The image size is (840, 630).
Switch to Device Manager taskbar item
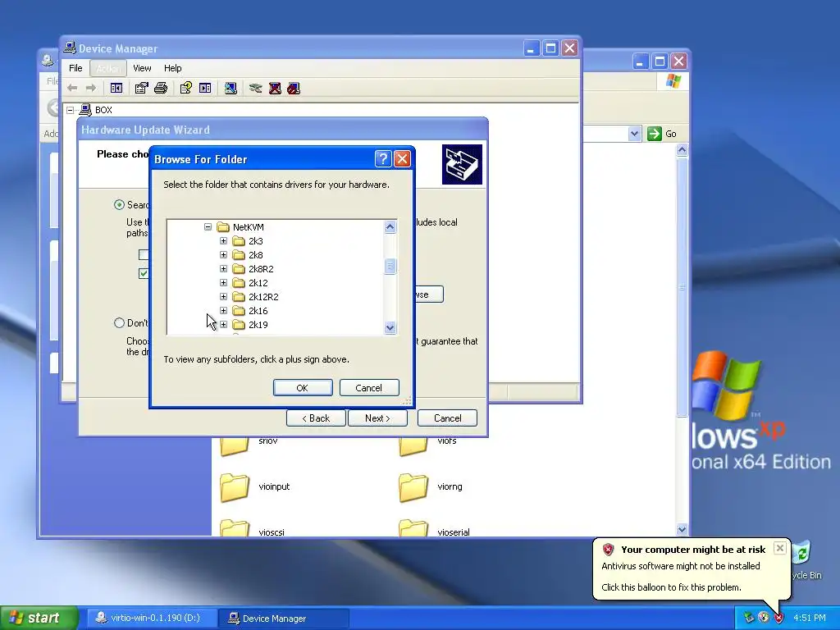coord(284,619)
